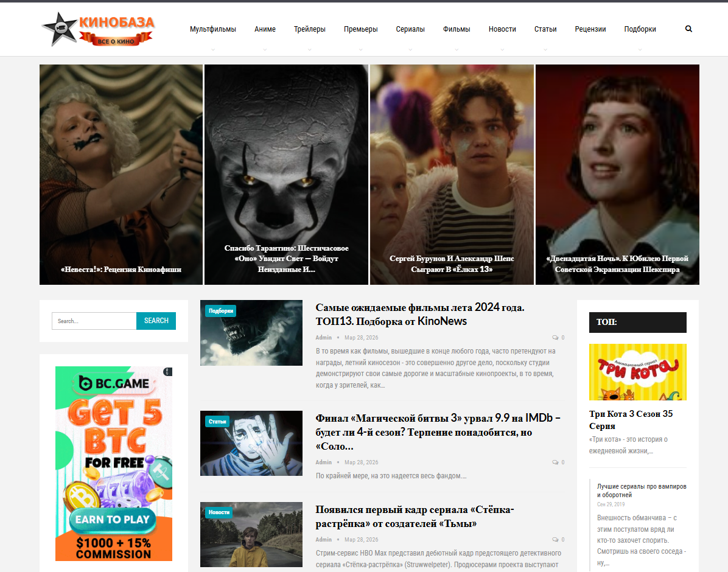Open the search magnifier icon in header
Image resolution: width=728 pixels, height=572 pixels.
688,29
